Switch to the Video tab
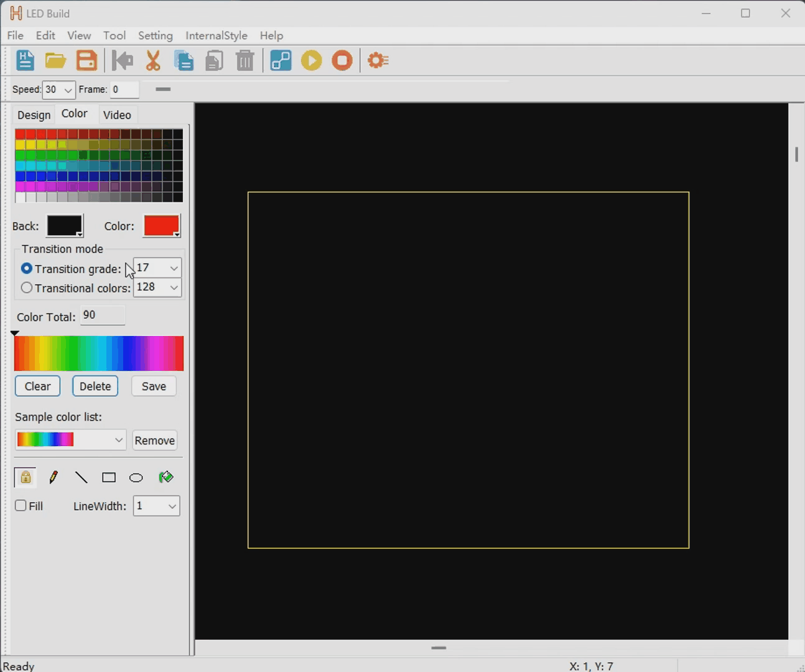Screen dimensions: 805x672 (x=117, y=114)
